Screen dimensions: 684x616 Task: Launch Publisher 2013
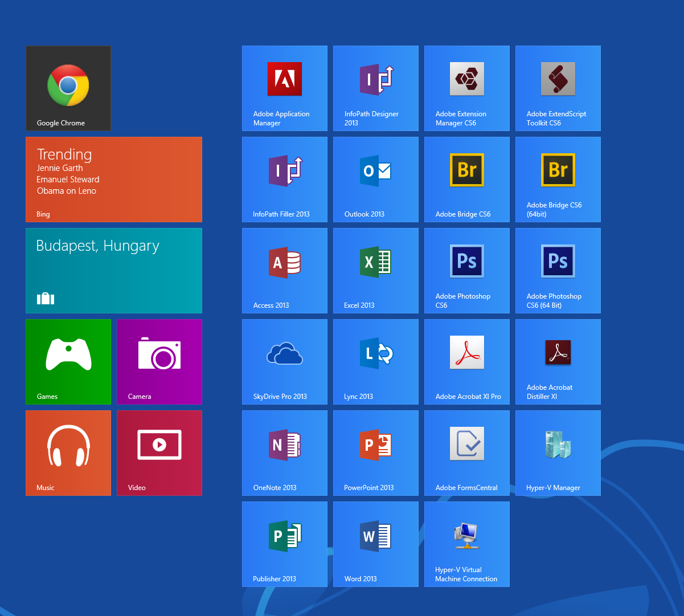tap(285, 544)
